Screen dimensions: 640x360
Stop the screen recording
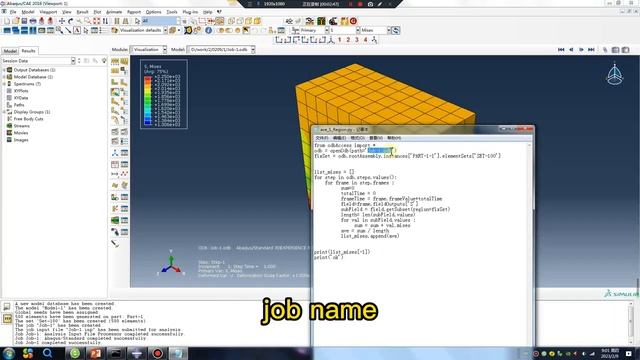point(360,4)
